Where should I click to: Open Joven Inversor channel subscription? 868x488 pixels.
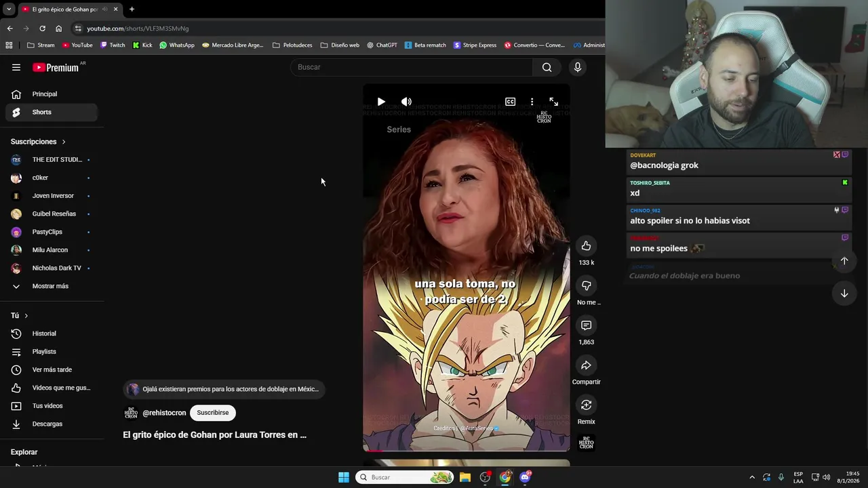[x=52, y=196]
